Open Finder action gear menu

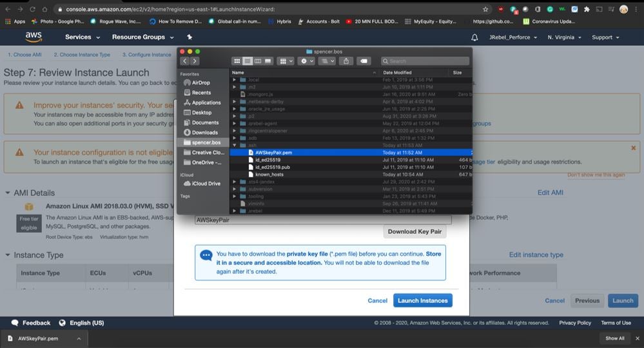[306, 61]
